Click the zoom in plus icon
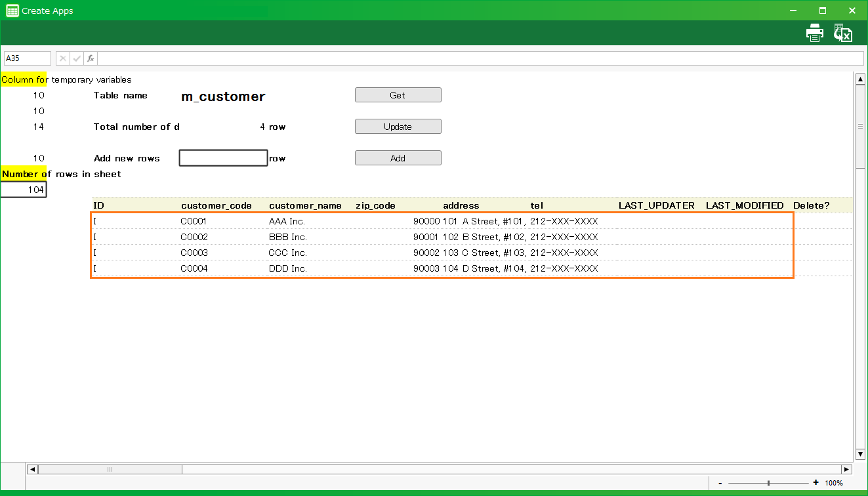The image size is (868, 496). click(816, 483)
